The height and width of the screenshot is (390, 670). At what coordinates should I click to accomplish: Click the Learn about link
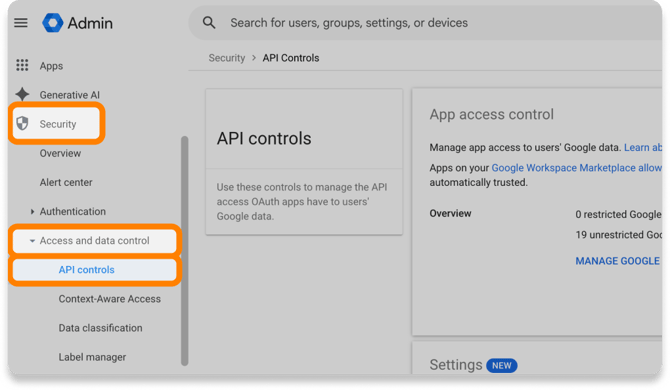(x=643, y=147)
